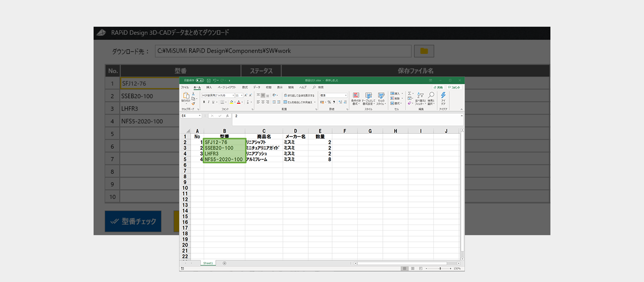Click the percent style icon
This screenshot has width=644, height=282.
tap(329, 102)
